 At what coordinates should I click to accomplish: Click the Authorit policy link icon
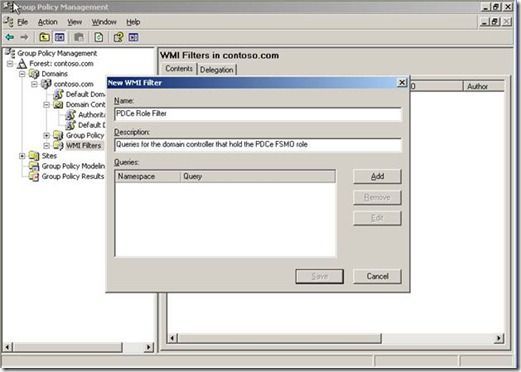pyautogui.click(x=71, y=115)
